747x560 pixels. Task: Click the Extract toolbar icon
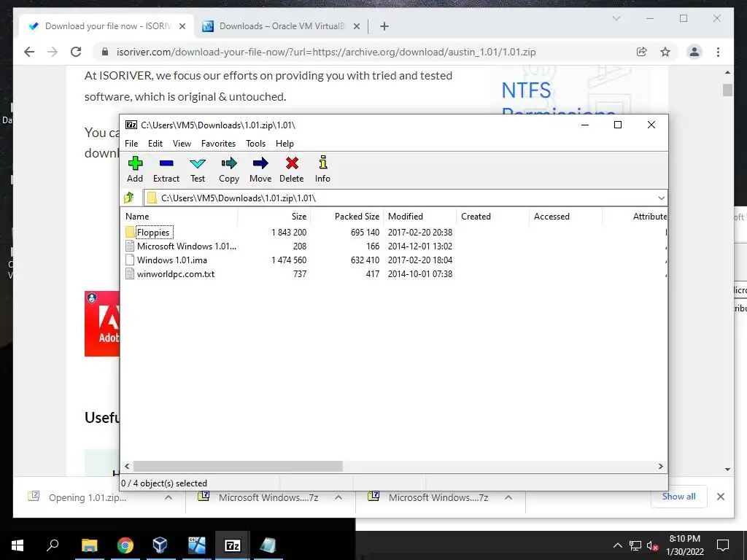coord(166,169)
